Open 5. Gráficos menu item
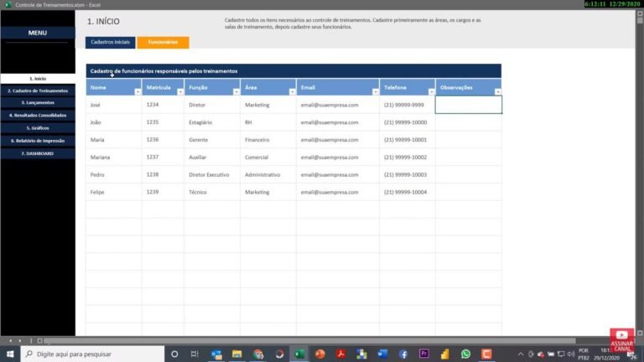The width and height of the screenshot is (644, 362). point(38,128)
